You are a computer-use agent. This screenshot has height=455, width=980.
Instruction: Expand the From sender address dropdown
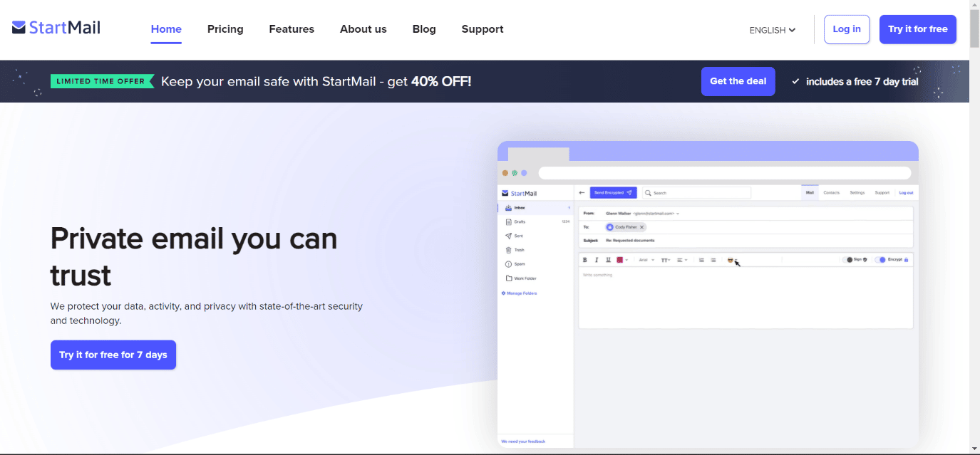pos(678,214)
